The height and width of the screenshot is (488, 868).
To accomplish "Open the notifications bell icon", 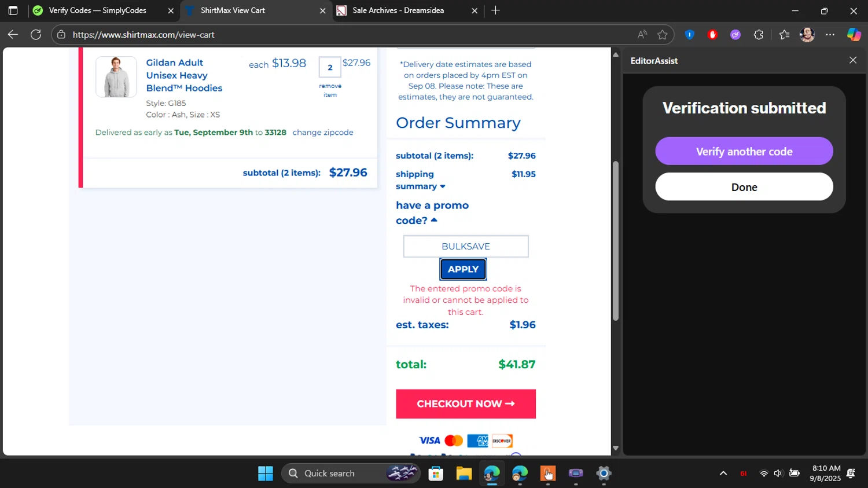I will 851,474.
